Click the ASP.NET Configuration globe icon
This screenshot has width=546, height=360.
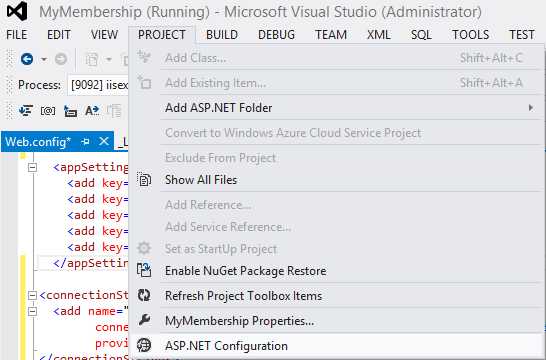coord(144,345)
